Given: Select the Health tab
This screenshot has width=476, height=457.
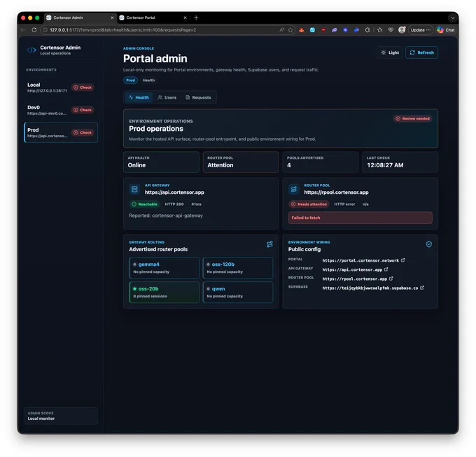Looking at the screenshot, I should click(x=139, y=97).
